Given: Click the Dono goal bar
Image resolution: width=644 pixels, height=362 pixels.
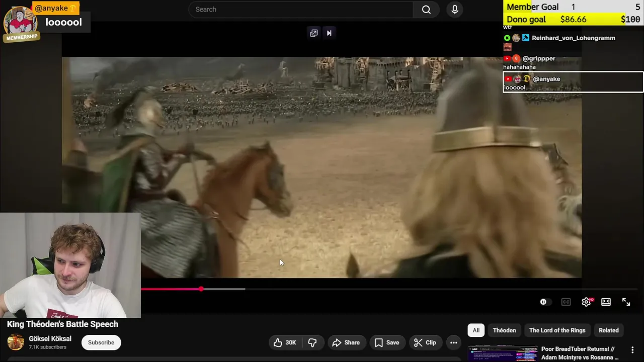Looking at the screenshot, I should point(574,19).
